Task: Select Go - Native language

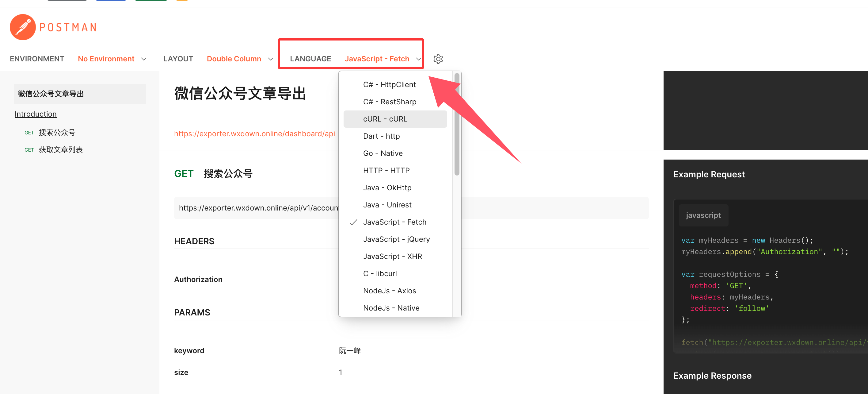Action: pyautogui.click(x=383, y=153)
